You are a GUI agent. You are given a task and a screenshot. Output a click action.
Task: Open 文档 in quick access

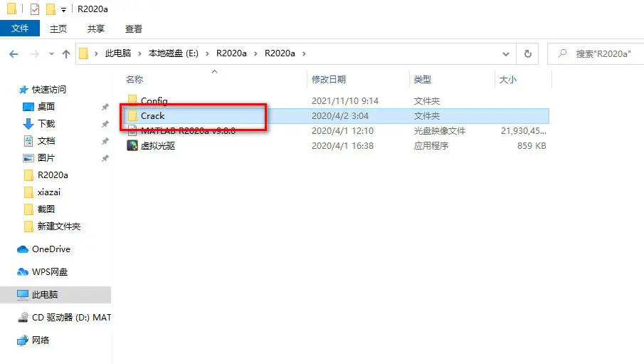click(46, 141)
